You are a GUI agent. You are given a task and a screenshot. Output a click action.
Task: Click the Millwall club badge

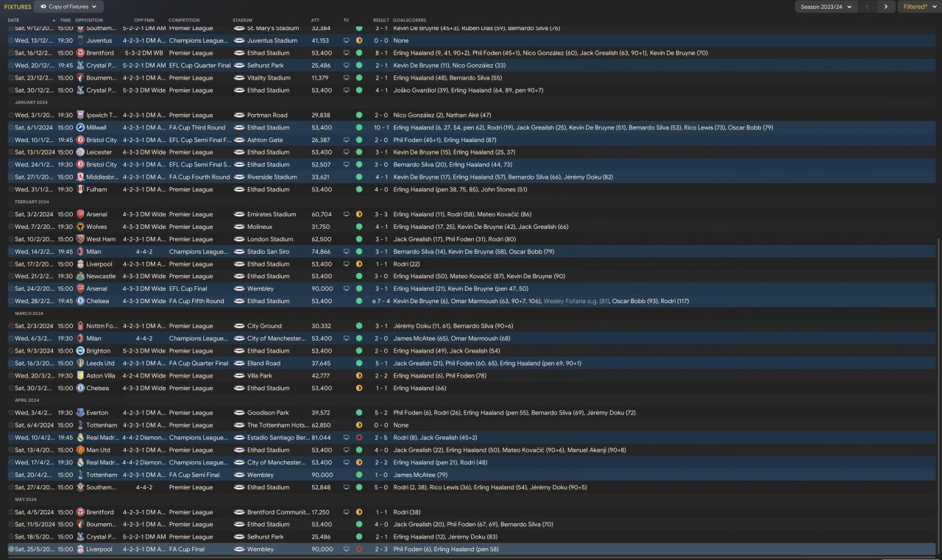[x=80, y=127]
